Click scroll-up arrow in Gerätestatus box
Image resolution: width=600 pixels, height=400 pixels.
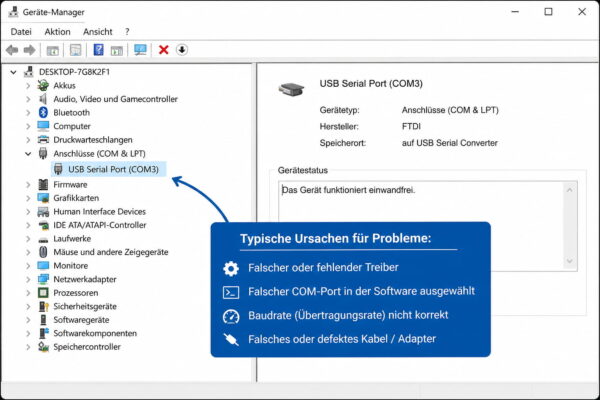[x=569, y=190]
